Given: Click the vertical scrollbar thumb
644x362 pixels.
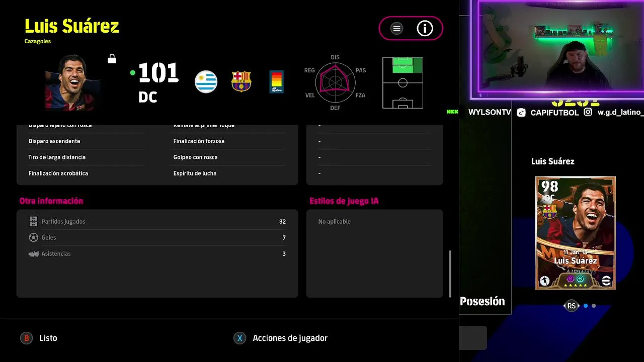Looking at the screenshot, I should (450, 274).
